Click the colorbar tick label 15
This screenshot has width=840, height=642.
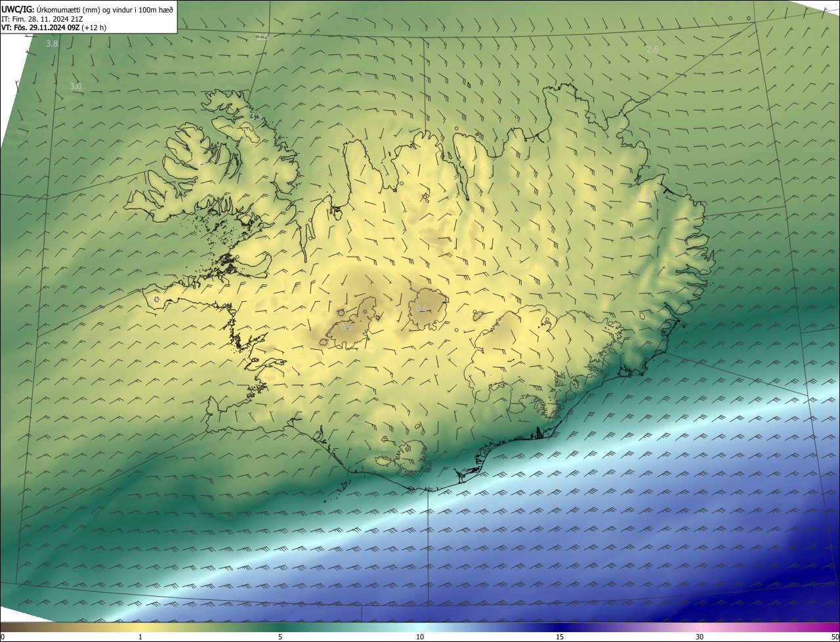[560, 637]
